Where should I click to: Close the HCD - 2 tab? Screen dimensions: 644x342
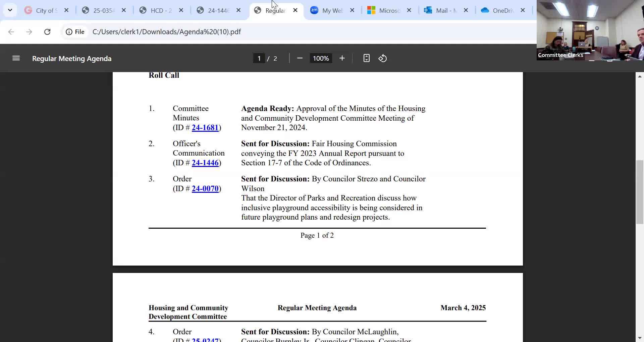point(181,10)
